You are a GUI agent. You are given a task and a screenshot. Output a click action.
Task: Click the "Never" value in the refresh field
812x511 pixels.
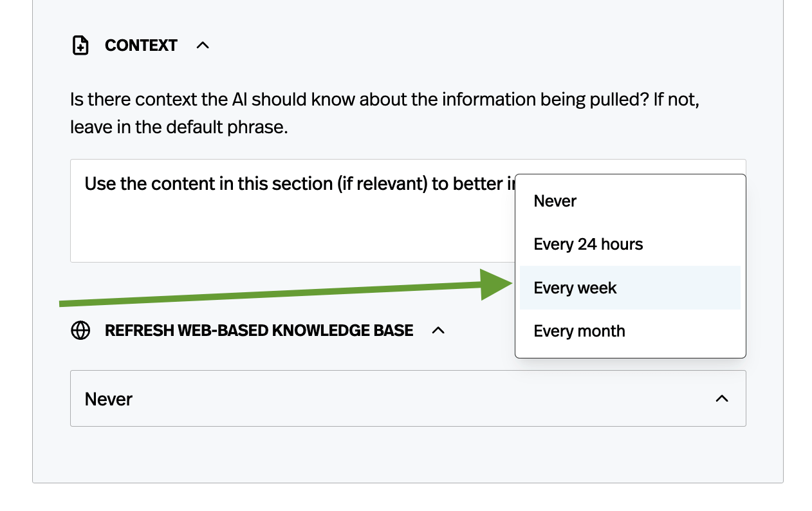(109, 400)
